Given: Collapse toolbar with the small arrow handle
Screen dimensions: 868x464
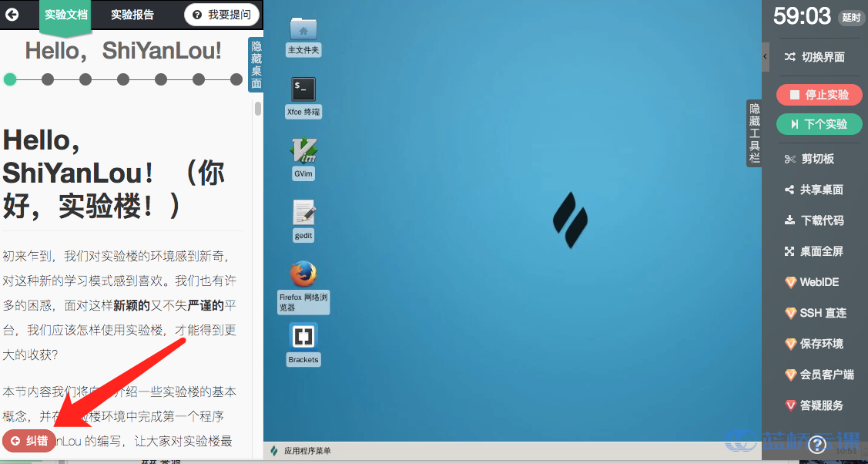Looking at the screenshot, I should (x=766, y=56).
